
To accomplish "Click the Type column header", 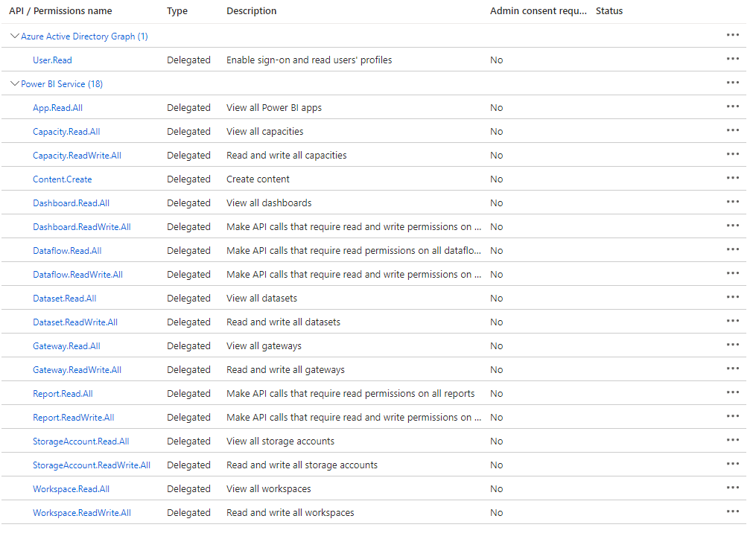I will tap(177, 11).
